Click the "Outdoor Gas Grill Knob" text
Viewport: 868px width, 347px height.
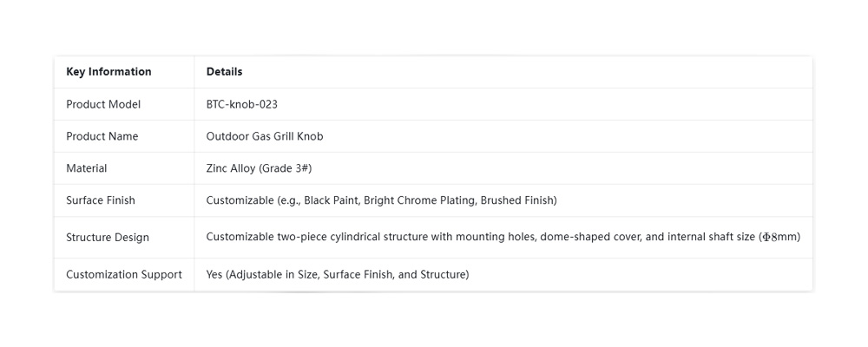point(265,136)
